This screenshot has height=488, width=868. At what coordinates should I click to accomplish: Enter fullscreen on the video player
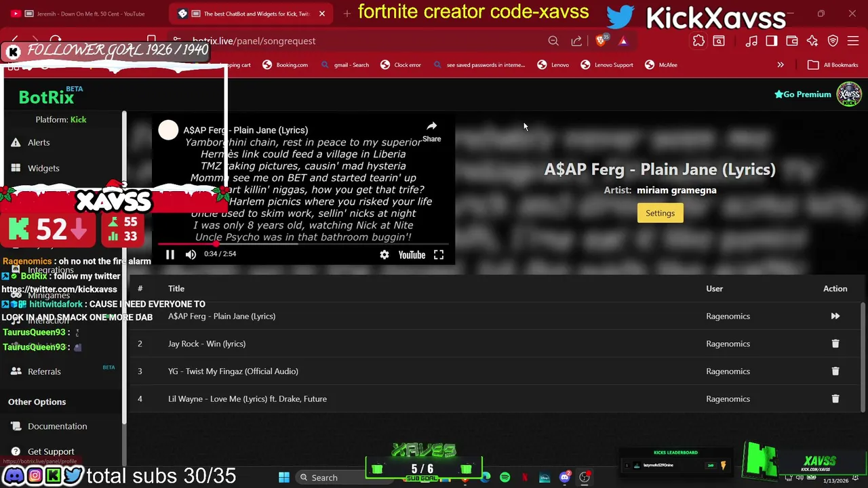click(439, 255)
